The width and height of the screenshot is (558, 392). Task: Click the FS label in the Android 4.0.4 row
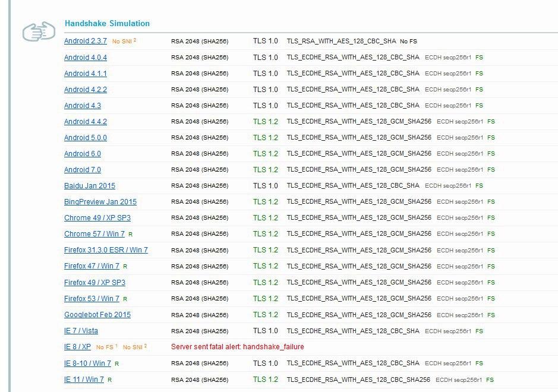point(480,57)
